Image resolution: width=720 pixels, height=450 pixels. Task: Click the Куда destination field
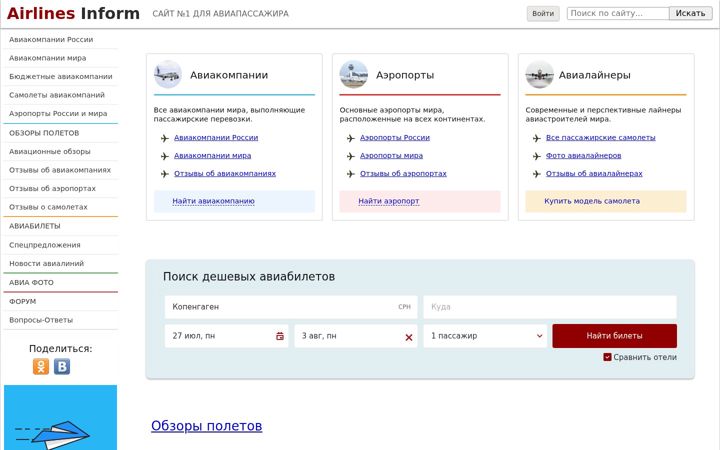pyautogui.click(x=550, y=307)
